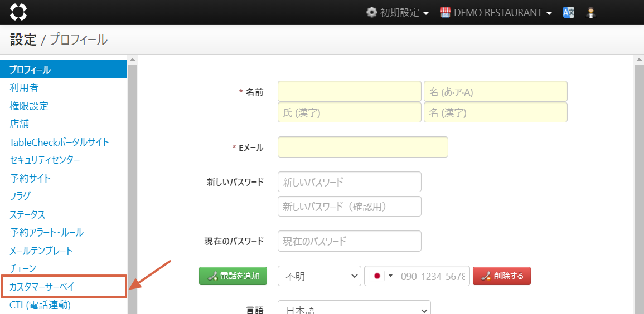Open CTI (電話連動) settings

(x=40, y=305)
